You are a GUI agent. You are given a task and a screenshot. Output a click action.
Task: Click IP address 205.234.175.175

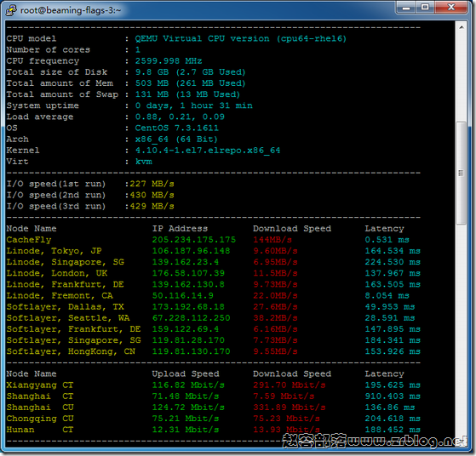tap(193, 240)
